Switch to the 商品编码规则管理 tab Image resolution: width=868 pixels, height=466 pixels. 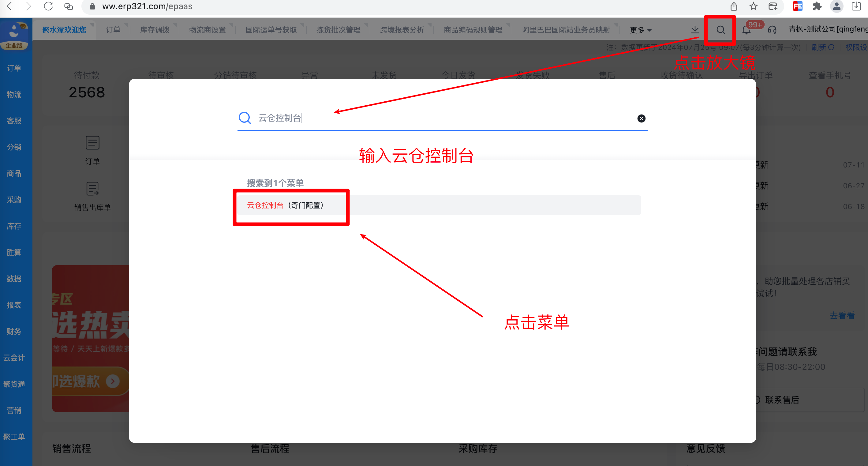pyautogui.click(x=473, y=30)
